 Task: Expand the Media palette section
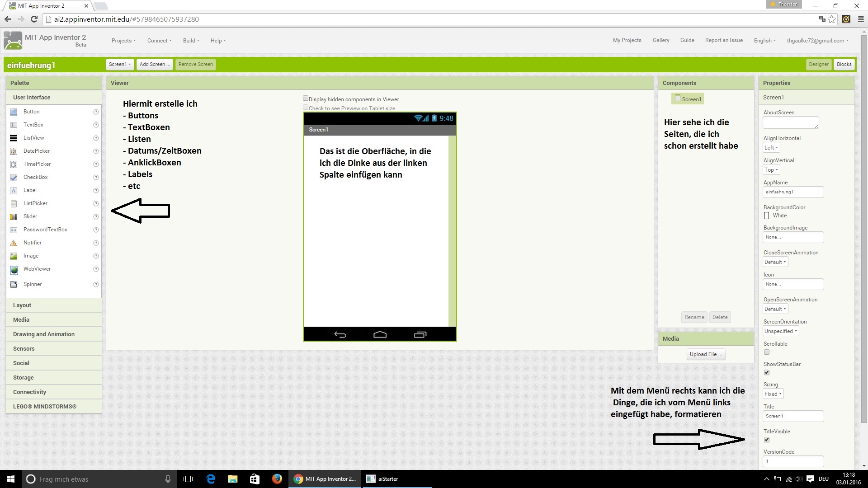click(x=54, y=320)
